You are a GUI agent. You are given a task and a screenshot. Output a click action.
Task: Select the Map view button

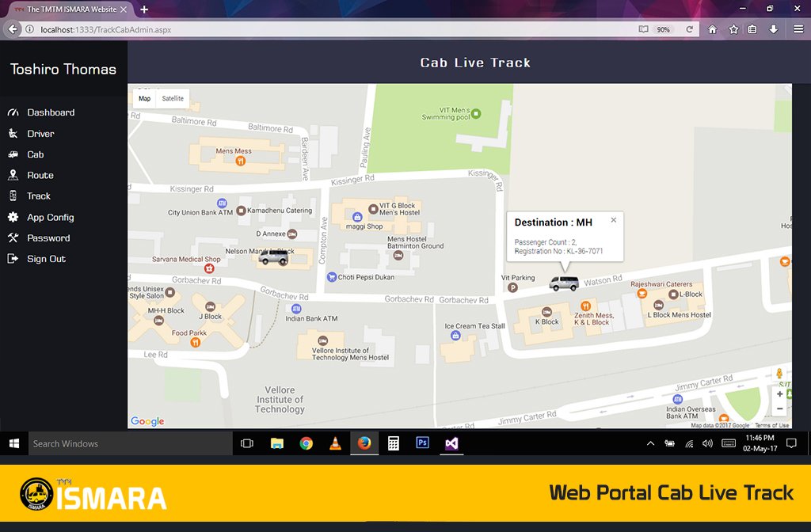click(144, 98)
